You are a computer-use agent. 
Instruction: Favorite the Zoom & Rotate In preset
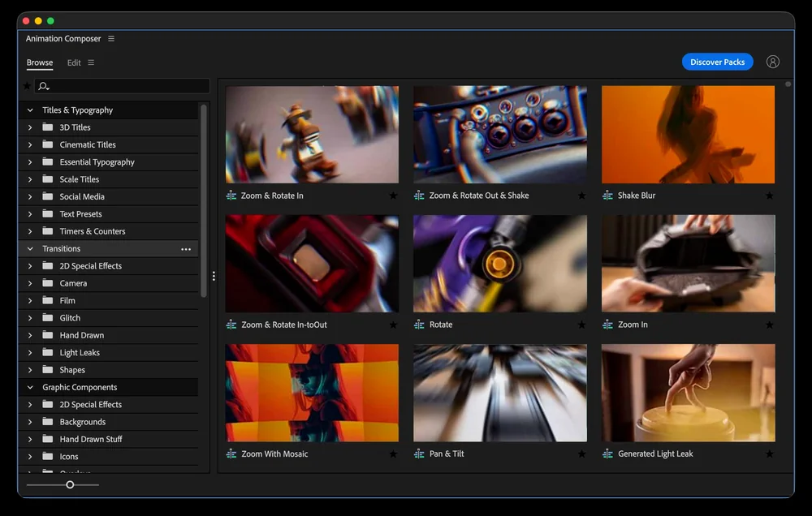[x=393, y=196]
